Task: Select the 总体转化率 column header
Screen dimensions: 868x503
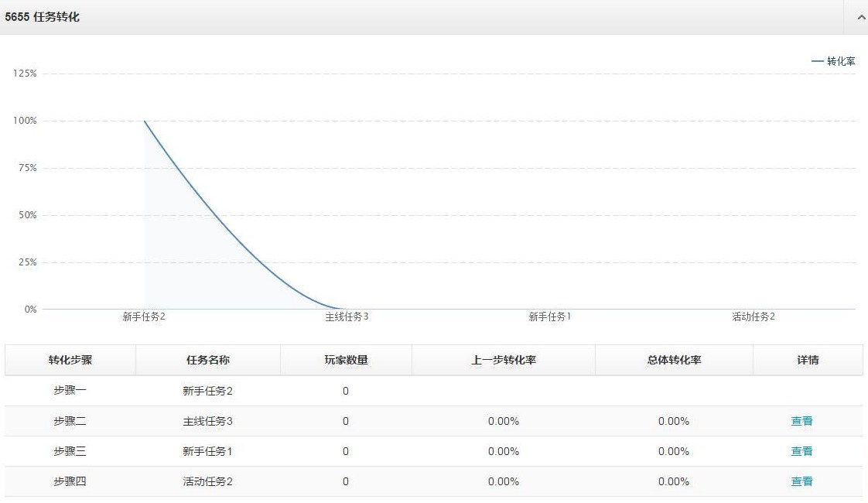Action: pyautogui.click(x=672, y=359)
